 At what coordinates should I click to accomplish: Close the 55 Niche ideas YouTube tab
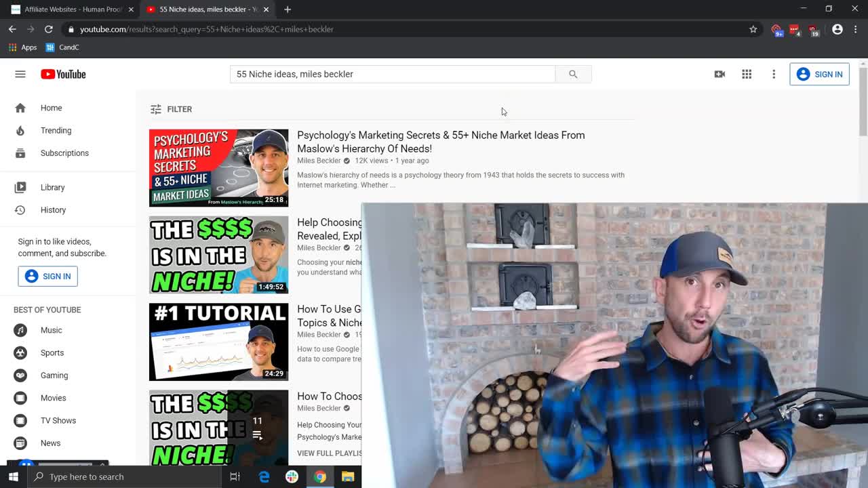point(266,9)
